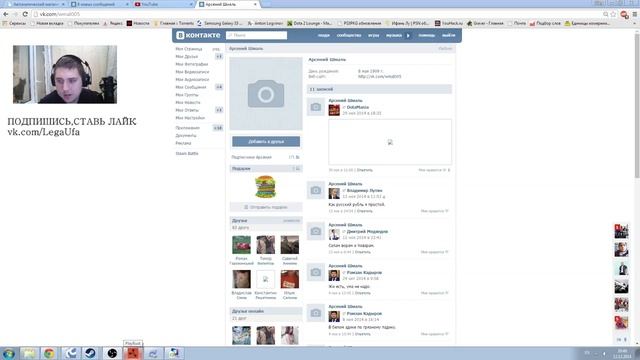This screenshot has width=640, height=360.
Task: Open 'Мои Аудиозаписи' in the left menu
Action: [192, 80]
